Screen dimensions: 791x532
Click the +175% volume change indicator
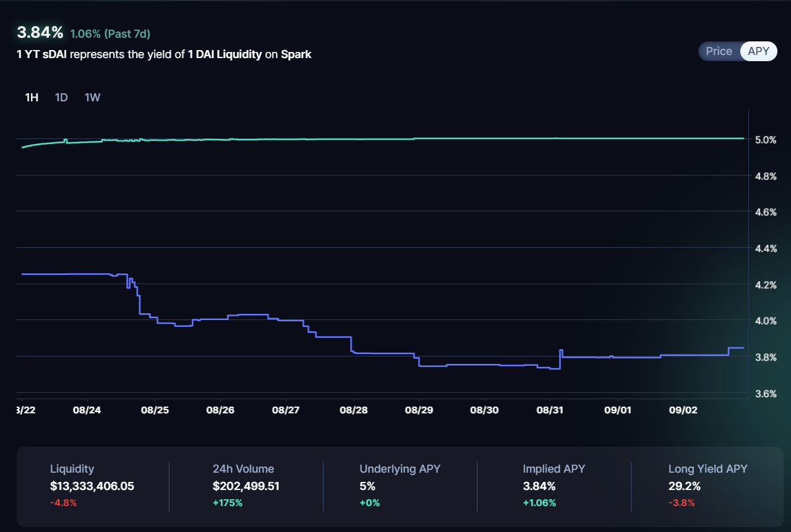click(228, 503)
